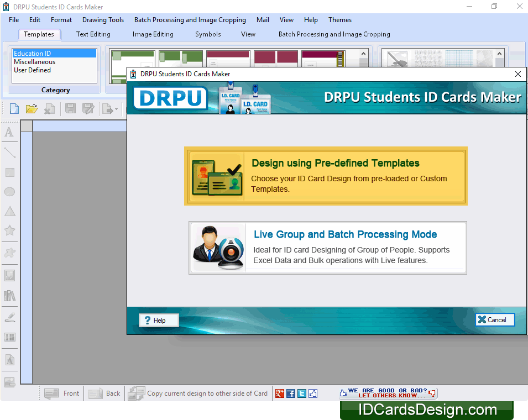Open the Image Library books tool
This screenshot has height=420, width=528.
10,296
